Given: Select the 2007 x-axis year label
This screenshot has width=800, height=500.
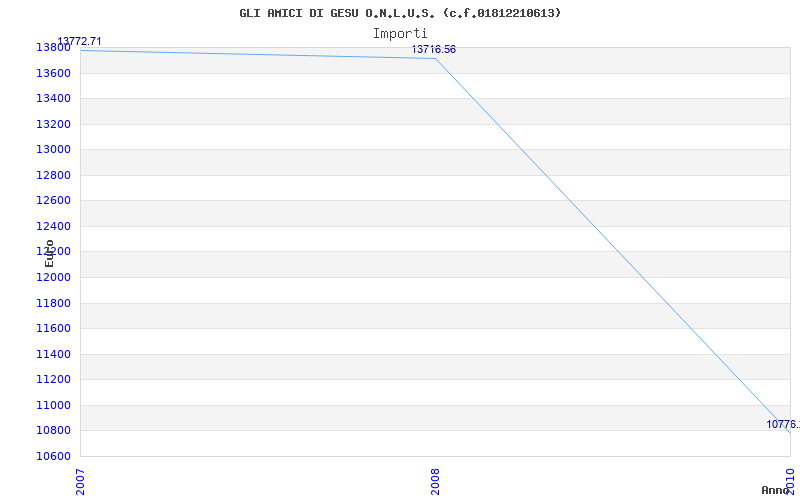Looking at the screenshot, I should click(x=80, y=482).
